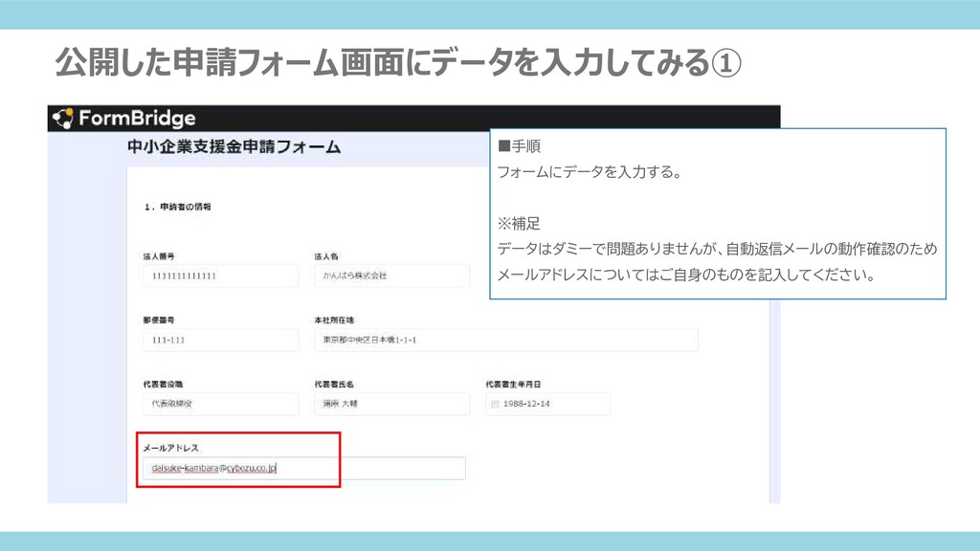
Task: Click the メールアドレス email input field
Action: pos(304,469)
